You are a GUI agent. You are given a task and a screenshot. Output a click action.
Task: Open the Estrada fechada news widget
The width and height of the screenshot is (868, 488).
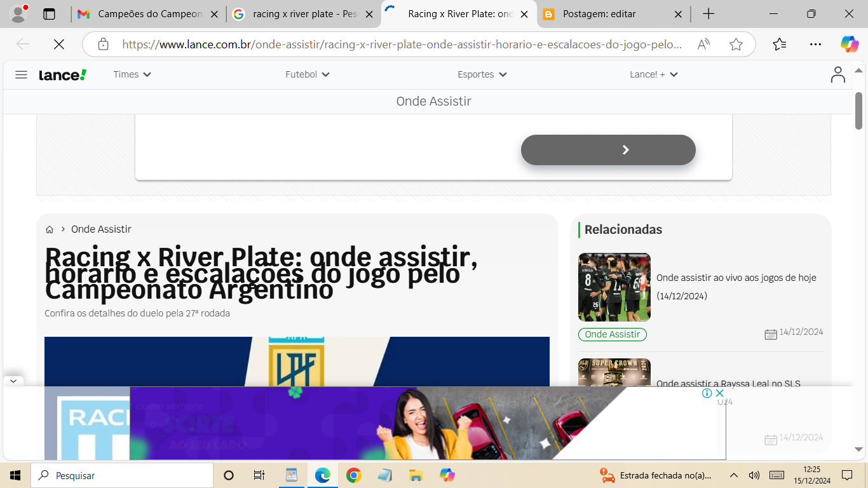tap(656, 475)
